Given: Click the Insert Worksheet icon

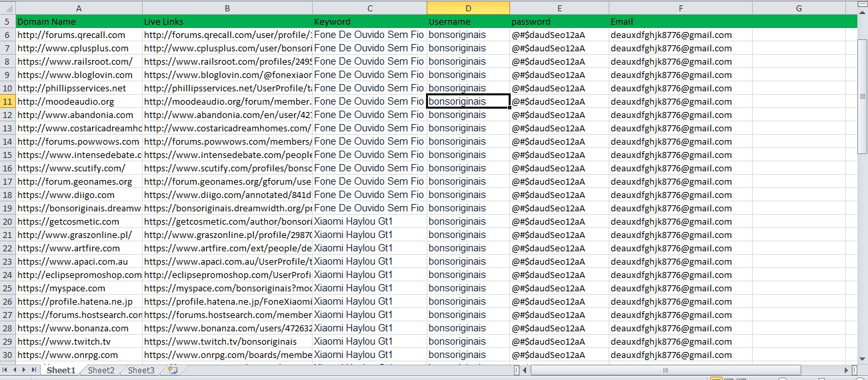Looking at the screenshot, I should coord(173,370).
